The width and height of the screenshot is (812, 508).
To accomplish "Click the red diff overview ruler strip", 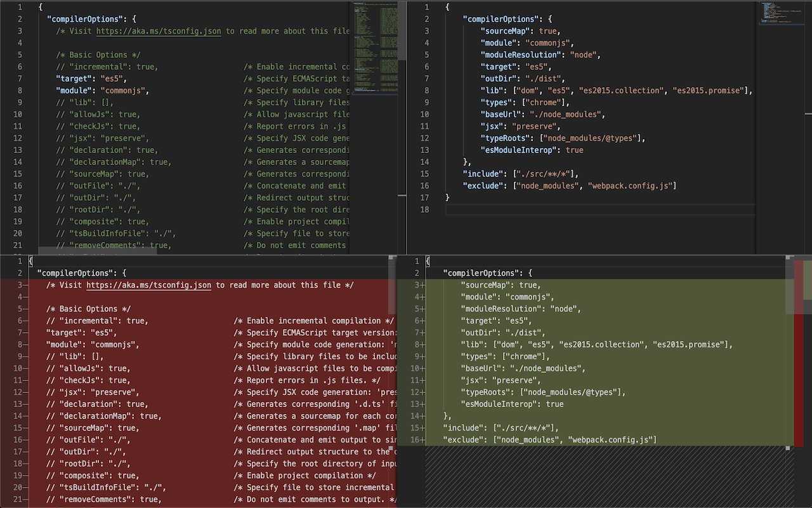I will [x=799, y=381].
